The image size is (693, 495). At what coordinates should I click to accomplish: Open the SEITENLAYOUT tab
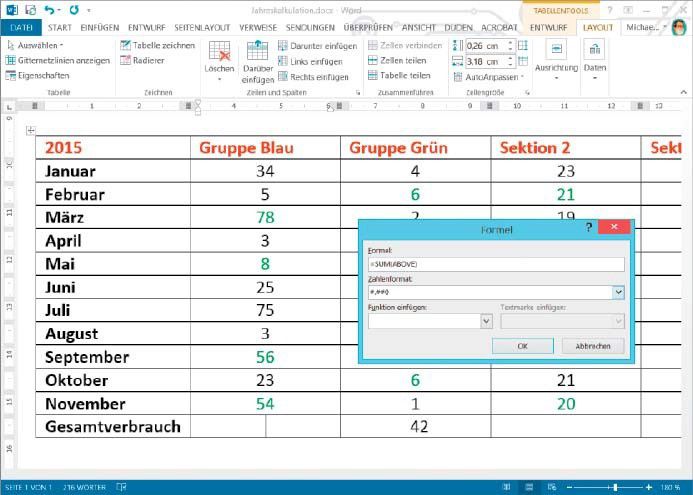[x=202, y=27]
